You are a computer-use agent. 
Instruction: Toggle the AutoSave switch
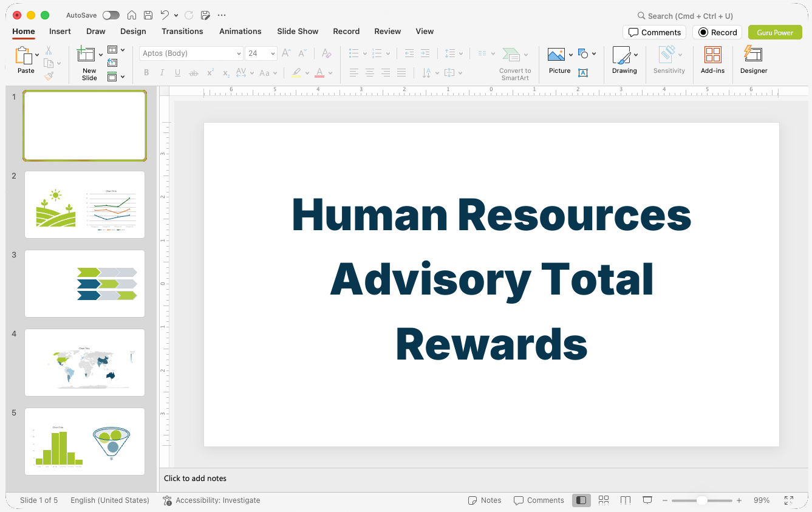(x=111, y=15)
